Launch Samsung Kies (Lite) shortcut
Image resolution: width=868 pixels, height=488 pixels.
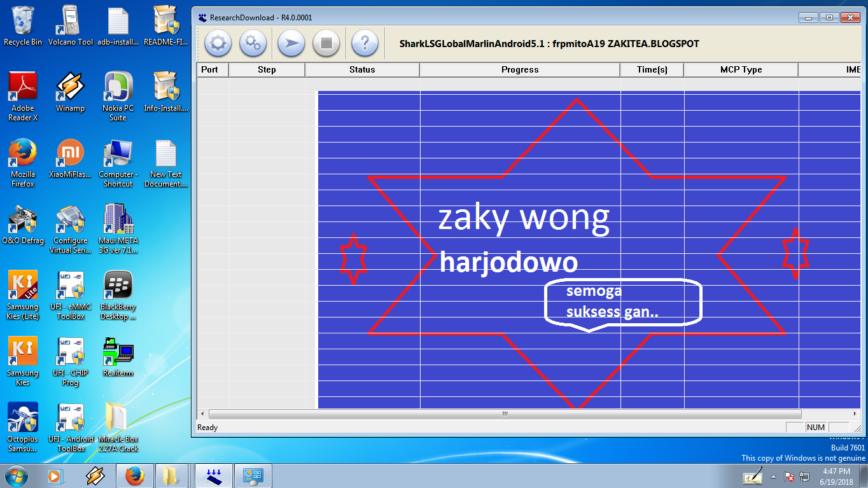(23, 295)
